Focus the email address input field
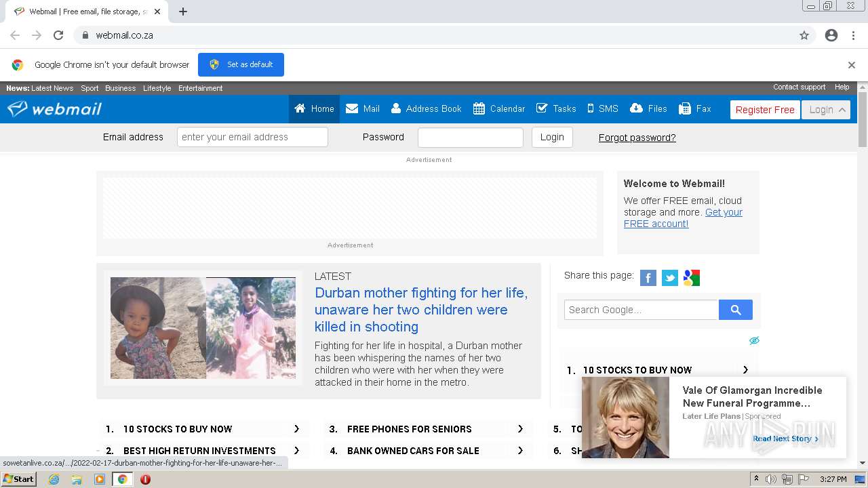868x488 pixels. pos(252,137)
